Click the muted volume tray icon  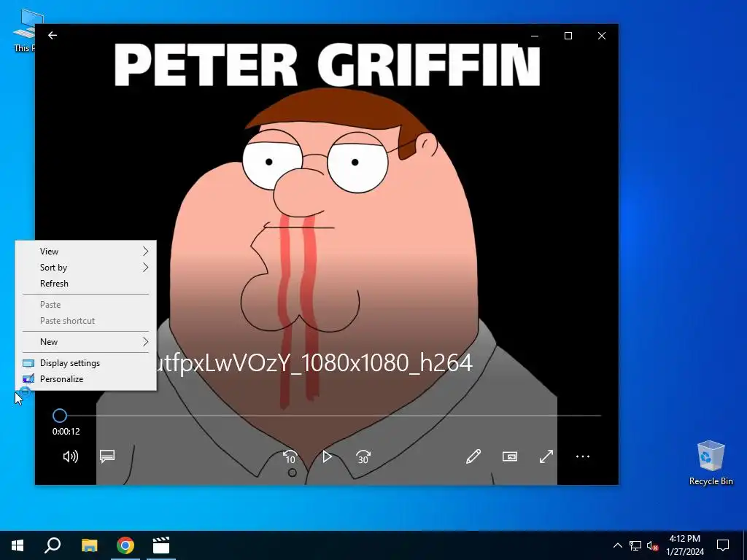pyautogui.click(x=653, y=545)
